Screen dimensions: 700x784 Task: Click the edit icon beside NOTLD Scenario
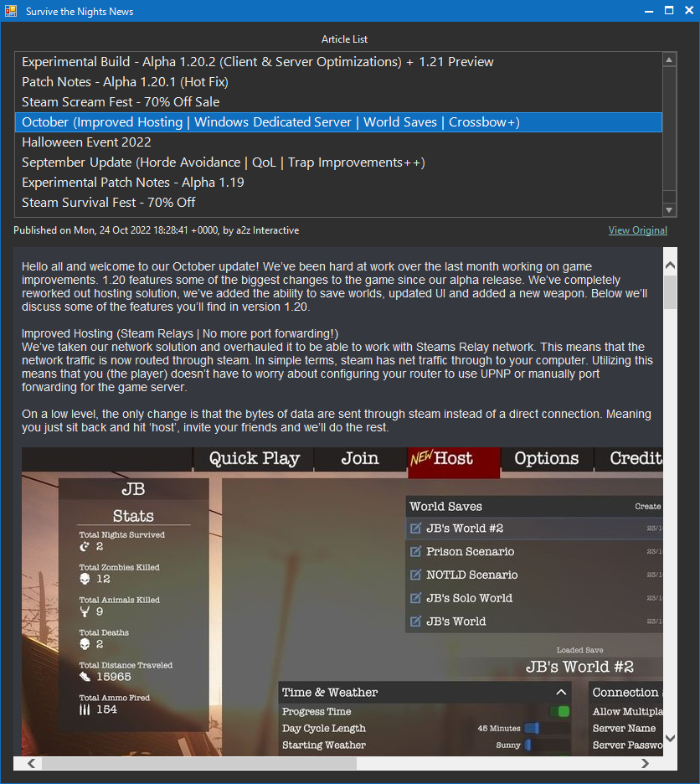(415, 575)
